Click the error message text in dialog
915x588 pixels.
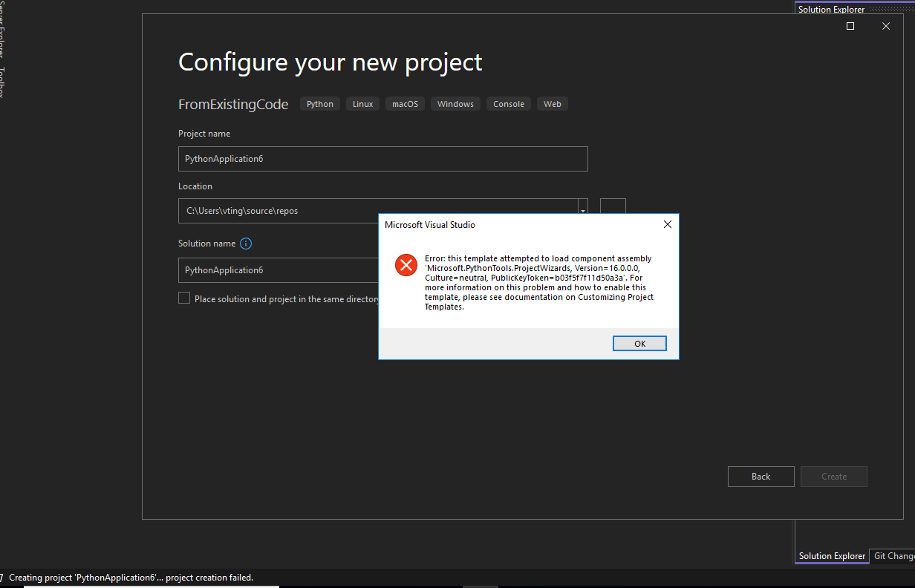tap(540, 283)
